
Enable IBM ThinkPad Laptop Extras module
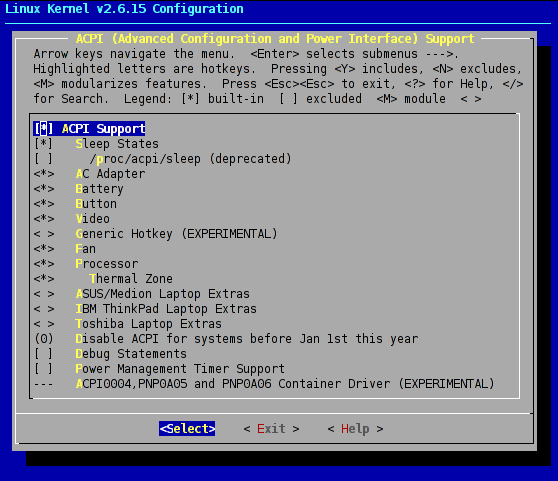coord(44,309)
